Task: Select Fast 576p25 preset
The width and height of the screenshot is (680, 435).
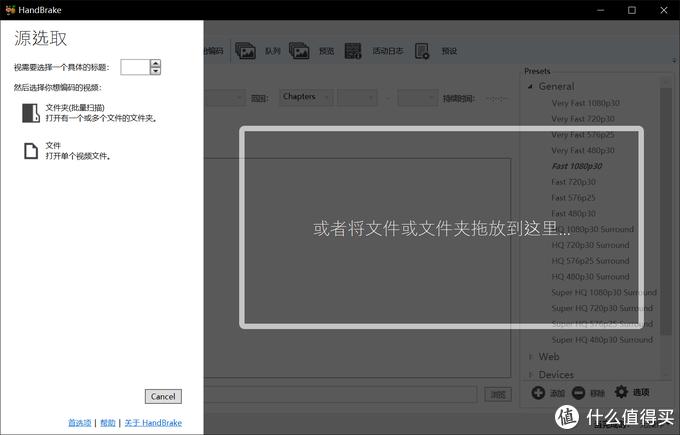Action: pos(573,198)
